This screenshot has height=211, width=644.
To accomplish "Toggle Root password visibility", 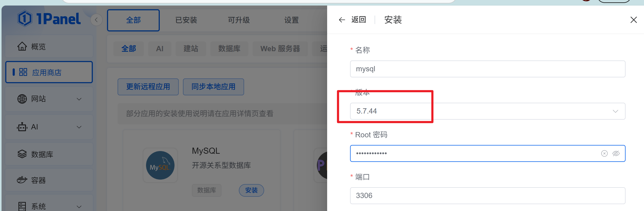I will point(616,153).
